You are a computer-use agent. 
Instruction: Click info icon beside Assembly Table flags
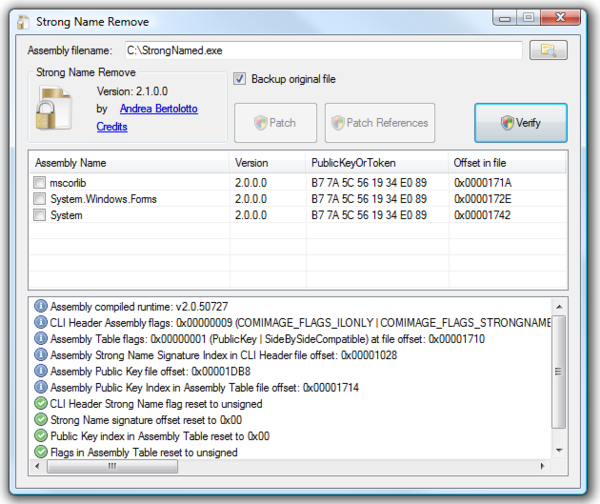(x=41, y=338)
